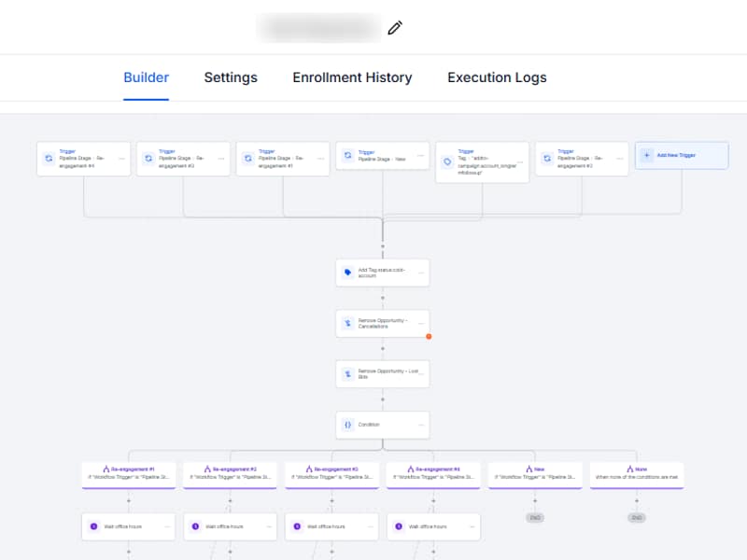Screen dimensions: 747x560
Task: Add step under Re-engagement #3 branch
Action: [332, 501]
